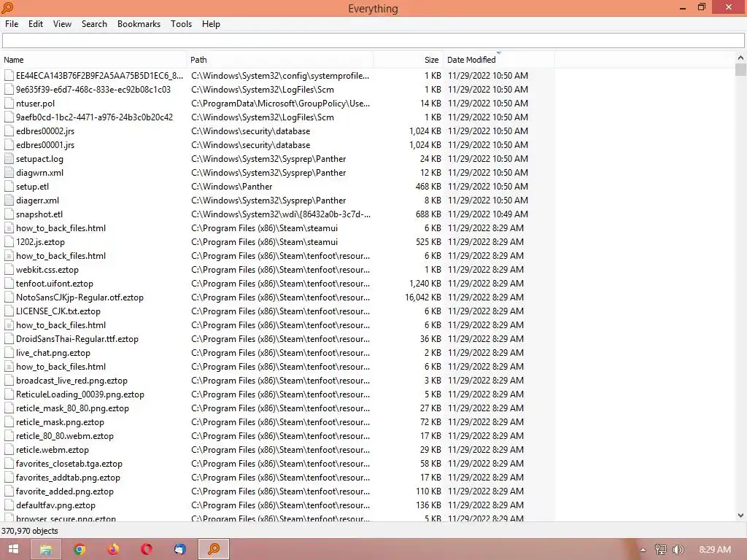This screenshot has width=747, height=560.
Task: Select the file ReticuleLoading_00039.png.eztop
Action: [80, 394]
